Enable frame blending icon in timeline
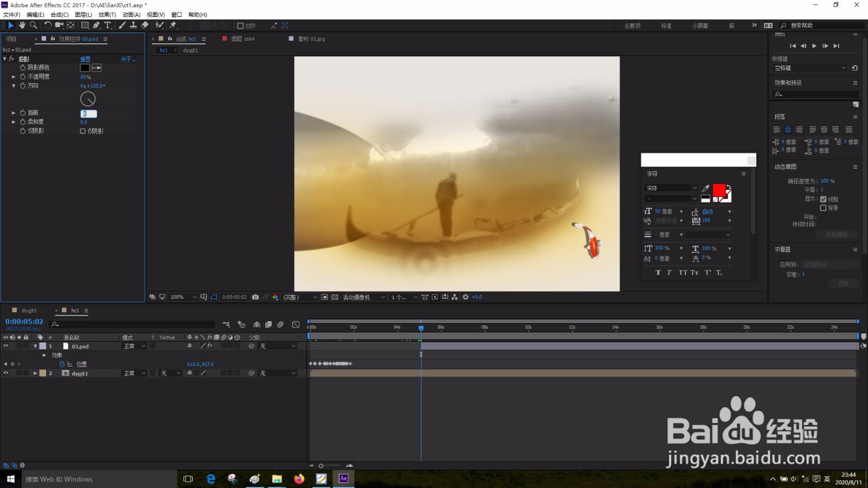The width and height of the screenshot is (868, 488). (x=269, y=324)
